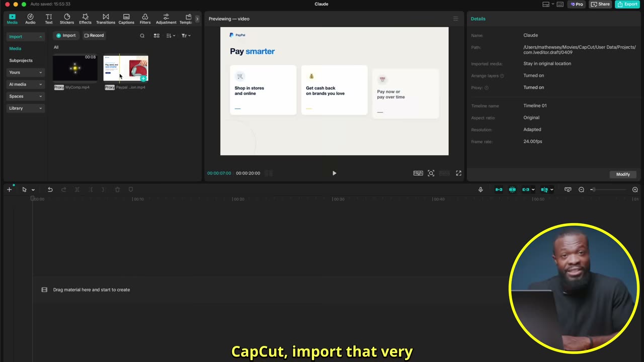The width and height of the screenshot is (644, 362).
Task: Toggle main track magnet
Action: point(499,190)
